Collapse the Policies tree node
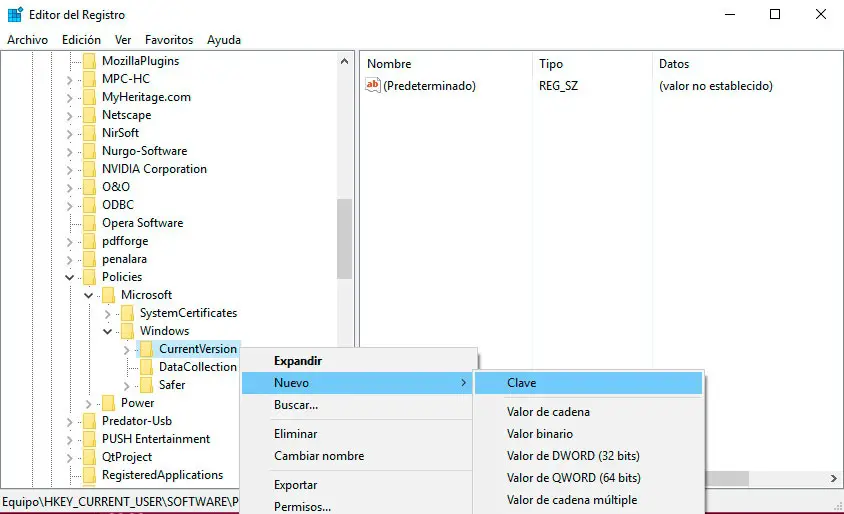The height and width of the screenshot is (514, 844). [70, 277]
